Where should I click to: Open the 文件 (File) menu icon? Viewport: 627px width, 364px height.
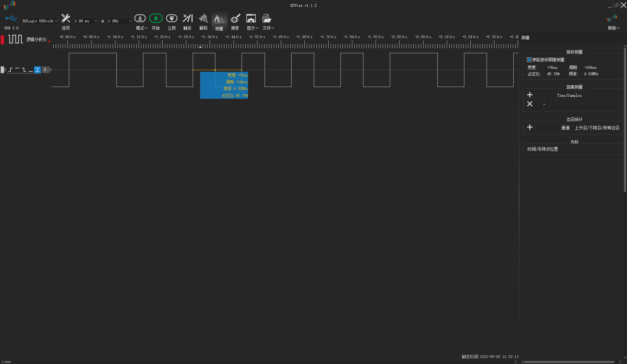click(x=267, y=18)
